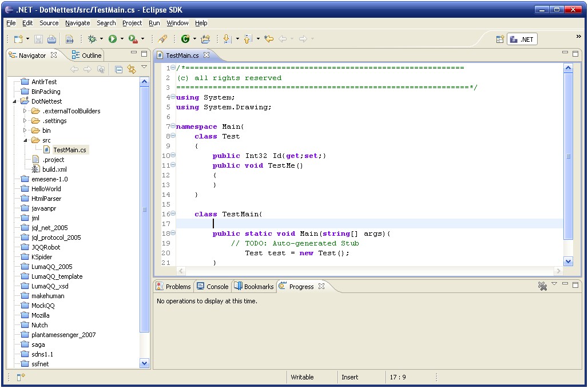Click the Save disk icon
This screenshot has width=588, height=388.
click(38, 39)
